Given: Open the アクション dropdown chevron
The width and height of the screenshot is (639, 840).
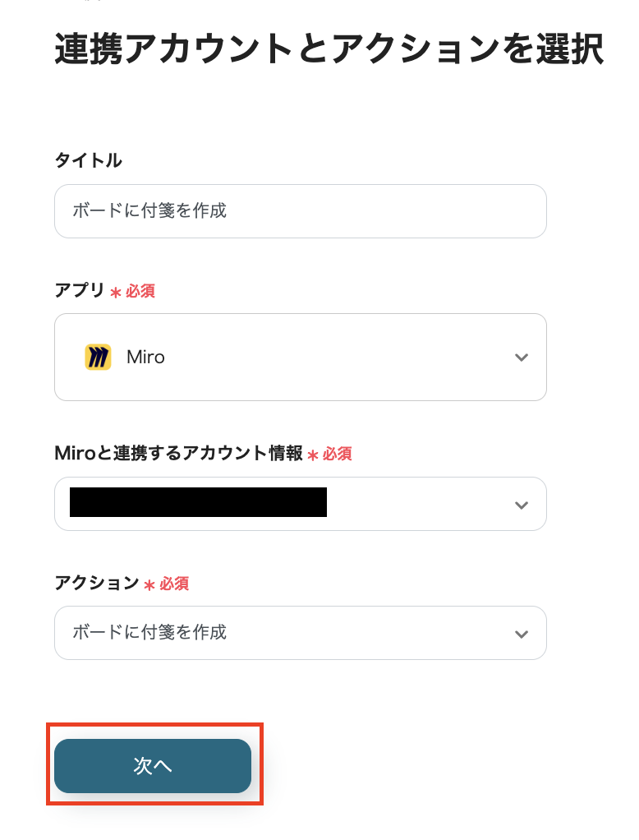Looking at the screenshot, I should (x=521, y=633).
